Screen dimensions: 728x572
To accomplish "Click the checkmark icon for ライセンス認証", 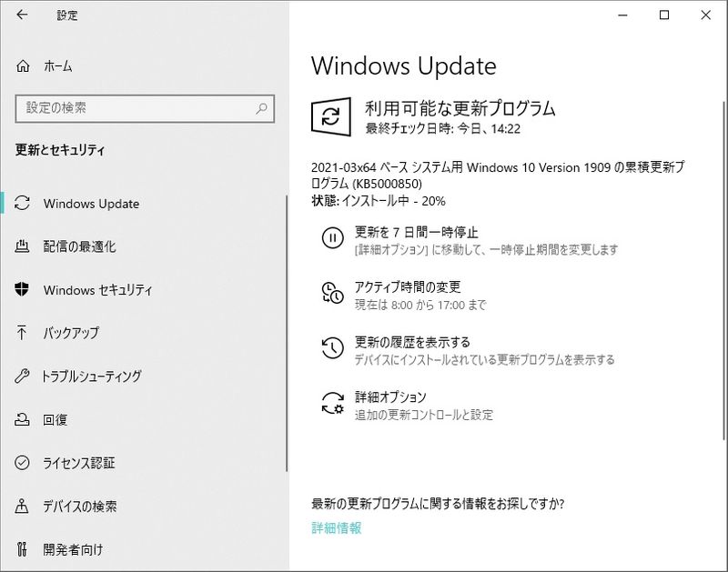I will coord(22,463).
